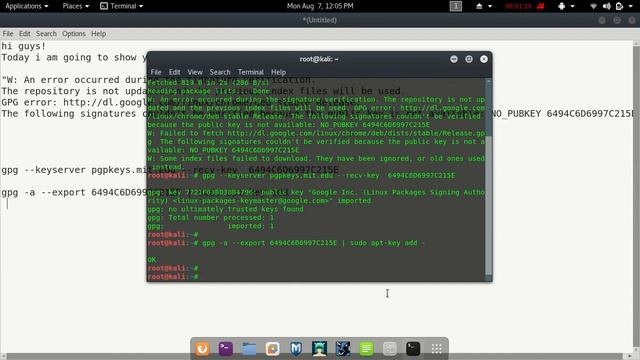Image resolution: width=640 pixels, height=360 pixels.
Task: Click the 'hi guys!' line in editor
Action: pyautogui.click(x=23, y=46)
